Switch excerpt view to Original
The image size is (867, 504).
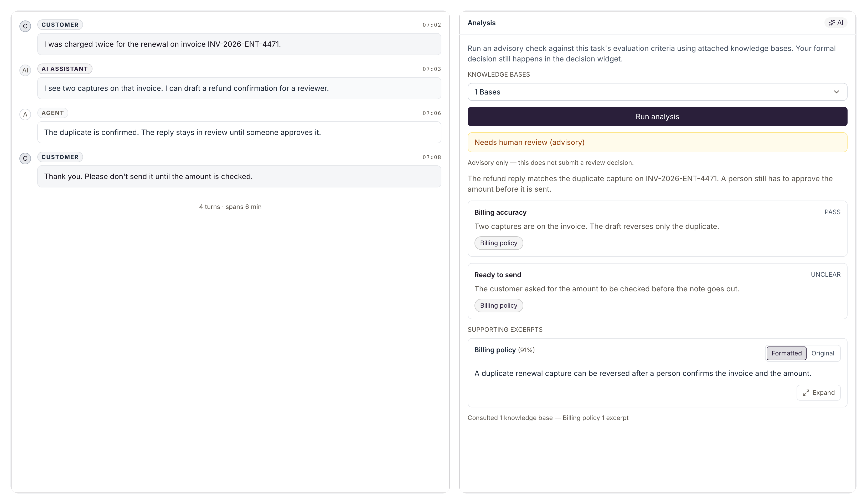[823, 353]
